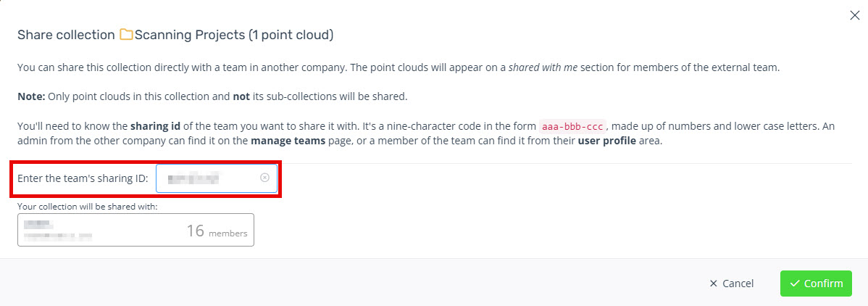Click the '16 members' count text

(x=217, y=231)
